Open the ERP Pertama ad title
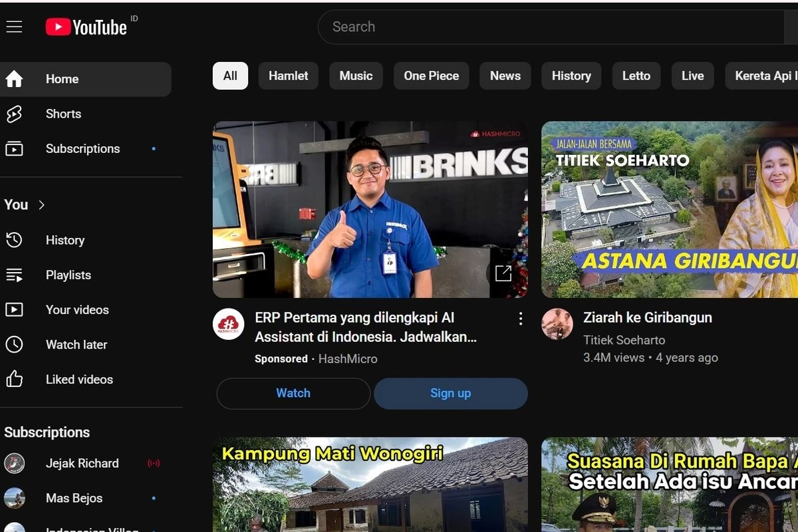Viewport: 798px width, 532px height. 366,327
